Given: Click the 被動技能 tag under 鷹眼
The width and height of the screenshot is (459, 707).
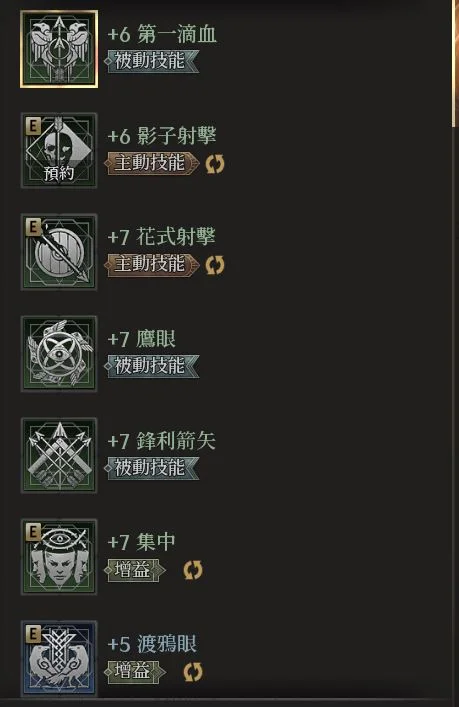Looking at the screenshot, I should point(152,366).
